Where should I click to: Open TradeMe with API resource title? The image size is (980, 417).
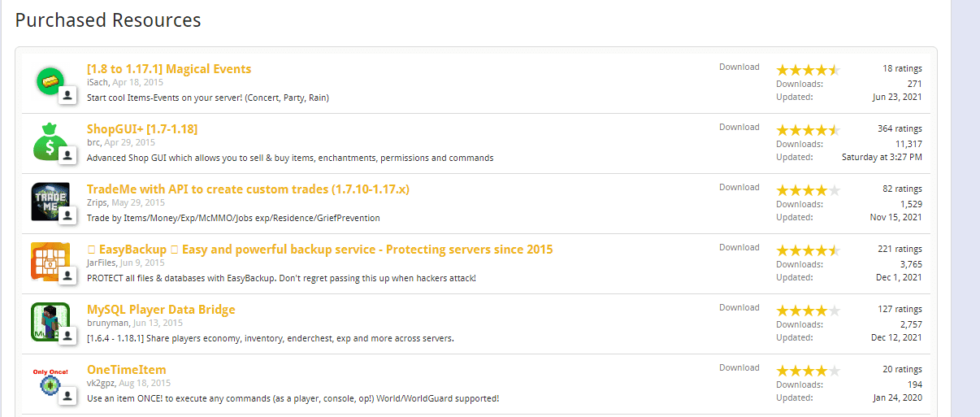pos(248,189)
